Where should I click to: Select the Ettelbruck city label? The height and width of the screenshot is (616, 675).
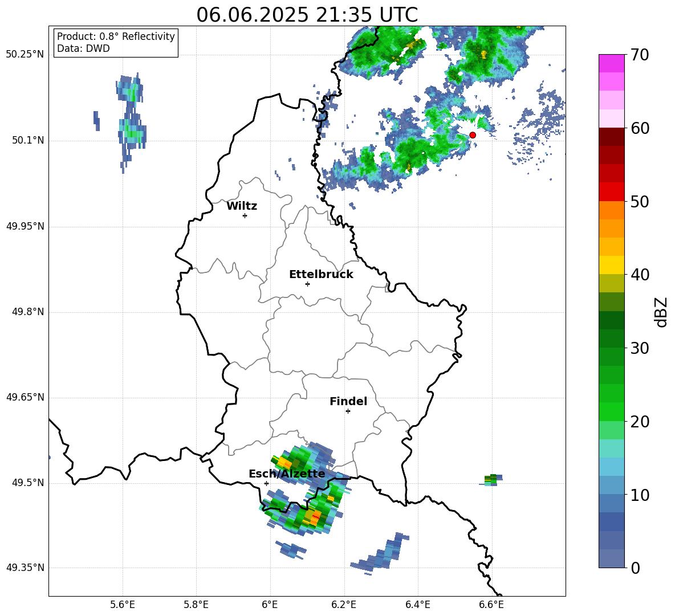321,275
